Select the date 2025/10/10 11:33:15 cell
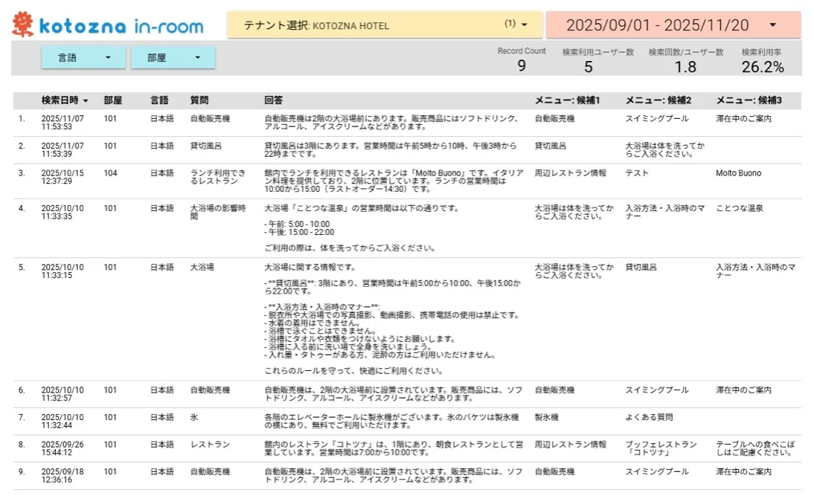Screen dimensions: 814x504 coord(63,271)
